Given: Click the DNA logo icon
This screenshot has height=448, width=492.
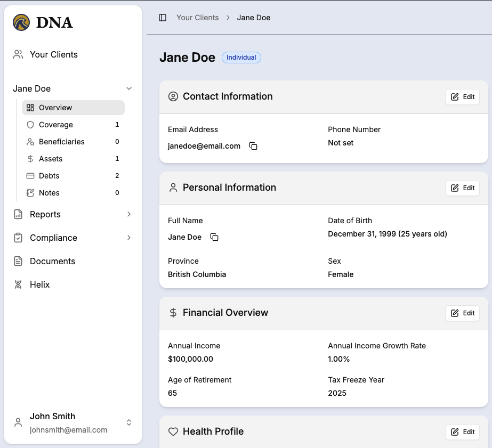Looking at the screenshot, I should [x=22, y=22].
